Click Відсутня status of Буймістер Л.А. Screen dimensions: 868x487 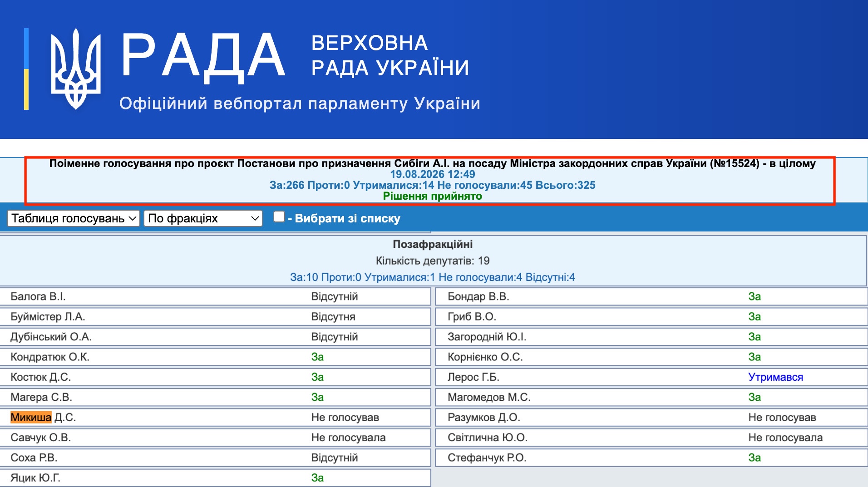[333, 316]
